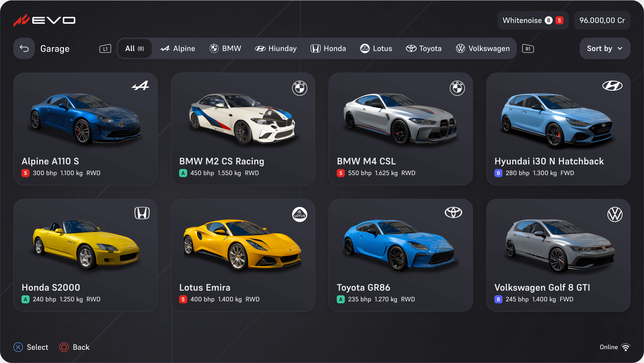Click the "450 bhp" spec on BMW M2 CS Racing
Viewport: 644px width, 363px height.
point(202,173)
